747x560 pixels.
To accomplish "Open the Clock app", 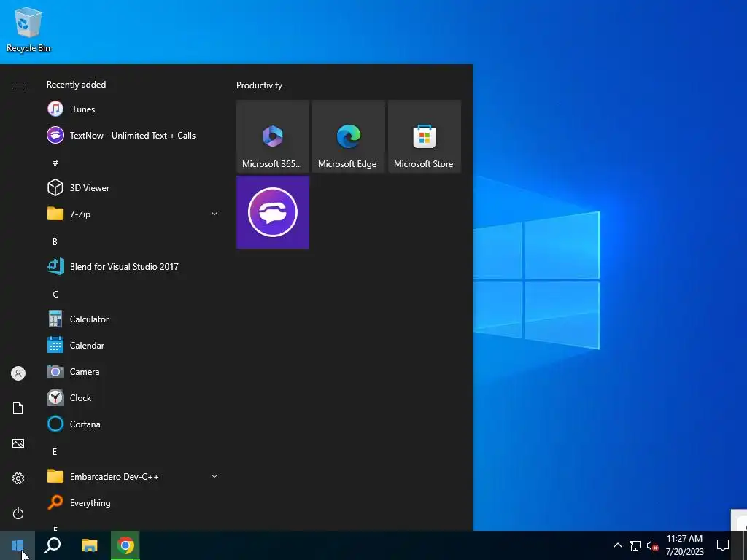I will 133,397.
